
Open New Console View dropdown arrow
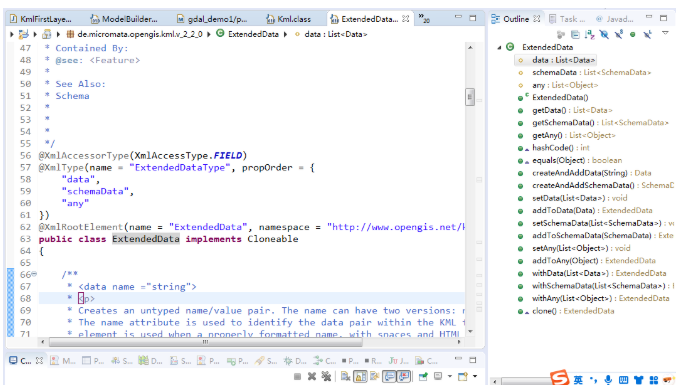click(475, 377)
